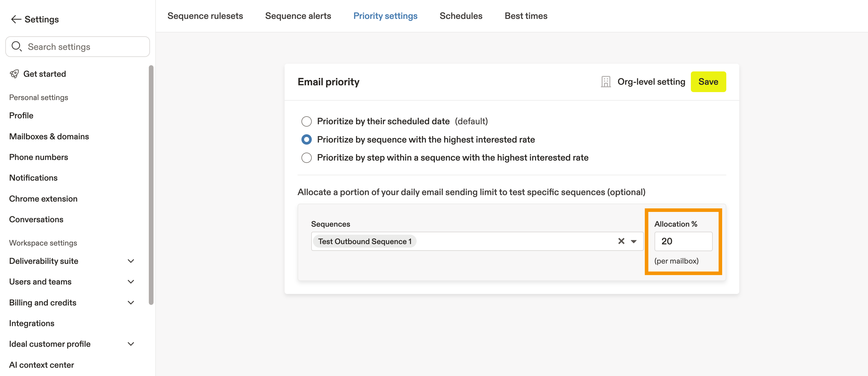
Task: Expand Users and teams section
Action: click(131, 282)
